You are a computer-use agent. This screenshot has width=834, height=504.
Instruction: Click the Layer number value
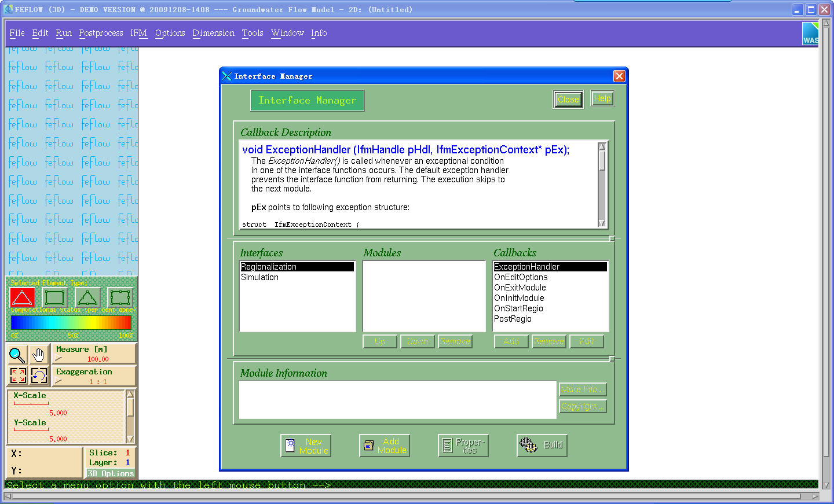coord(127,462)
